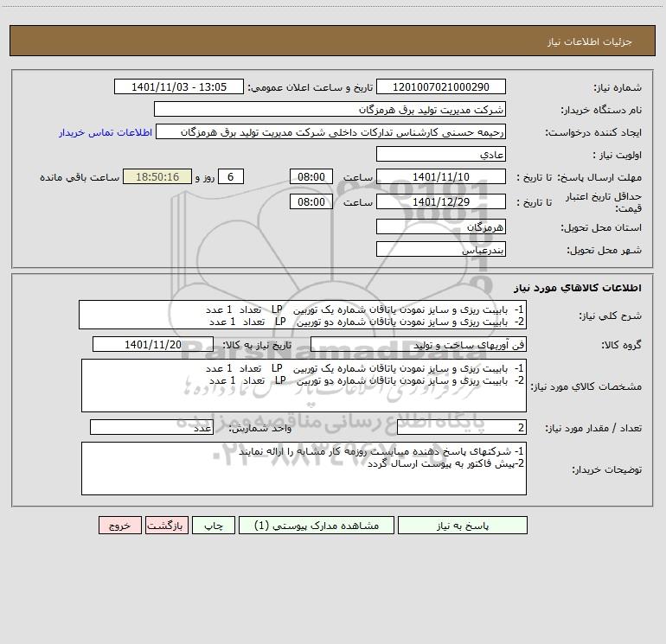Click the label تاریخ نیاز به کالا

[x=257, y=345]
